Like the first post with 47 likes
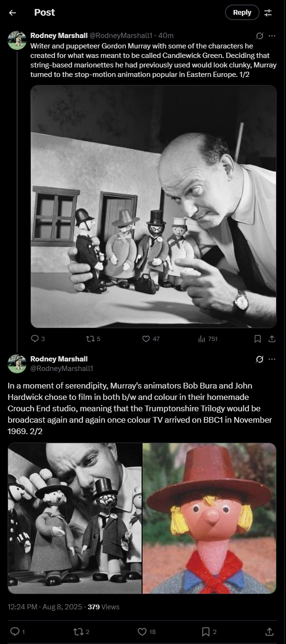The width and height of the screenshot is (286, 644). (151, 339)
